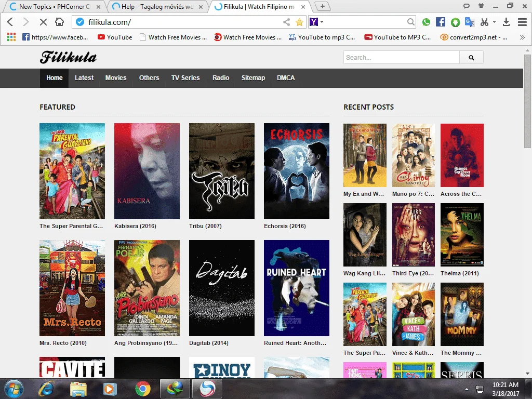532x399 pixels.
Task: Click the Filikula site search field
Action: (x=402, y=57)
